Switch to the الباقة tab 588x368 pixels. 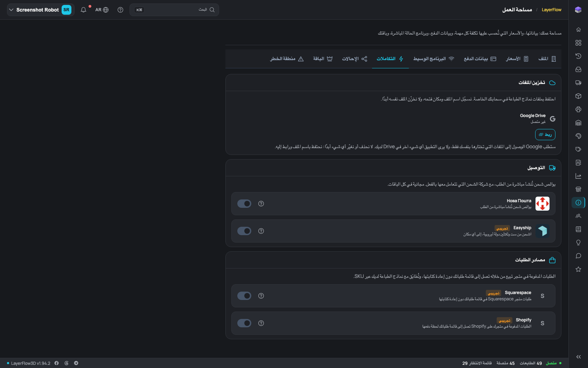click(x=323, y=59)
